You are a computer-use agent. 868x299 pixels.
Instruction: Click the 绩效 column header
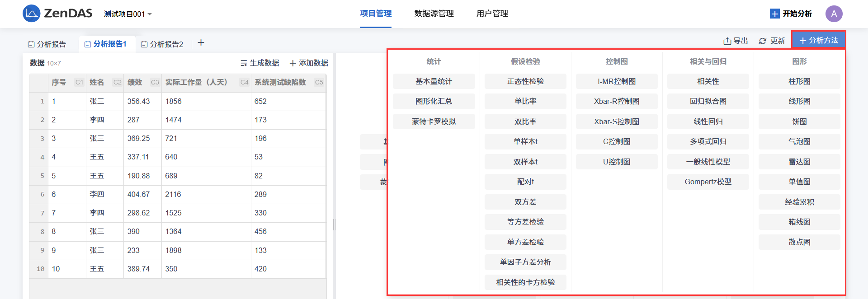pyautogui.click(x=135, y=82)
